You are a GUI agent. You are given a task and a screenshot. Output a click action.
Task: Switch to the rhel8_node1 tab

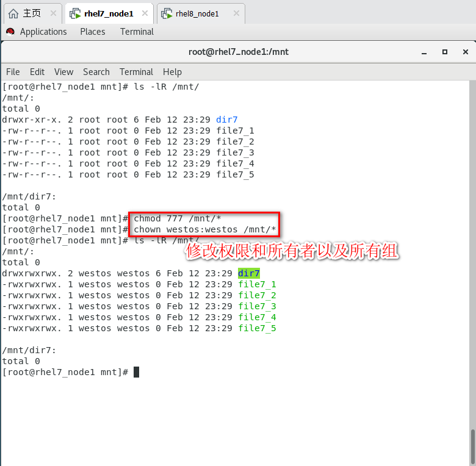(x=201, y=13)
